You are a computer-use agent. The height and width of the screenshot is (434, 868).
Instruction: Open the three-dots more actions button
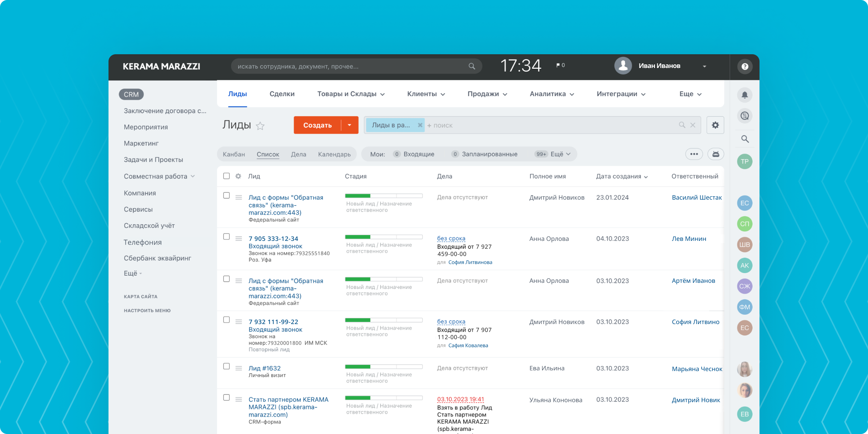[694, 154]
